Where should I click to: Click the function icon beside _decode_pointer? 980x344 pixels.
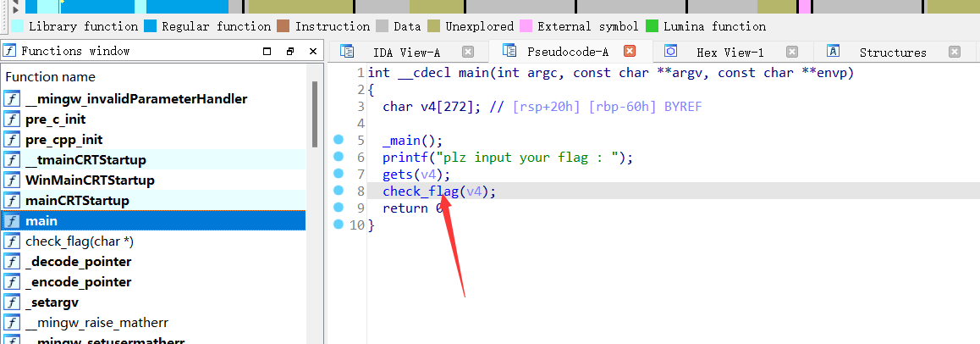coord(13,262)
